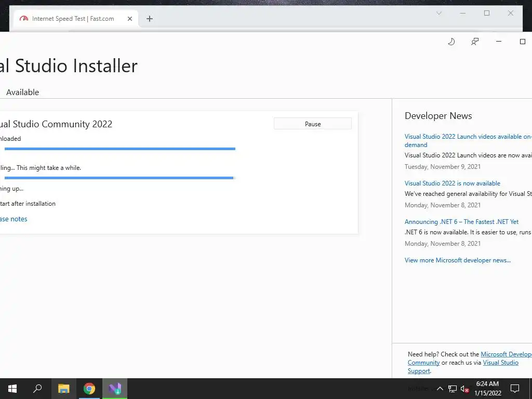Click Visual Studio Community 2022 title
This screenshot has width=532, height=399.
[x=56, y=124]
